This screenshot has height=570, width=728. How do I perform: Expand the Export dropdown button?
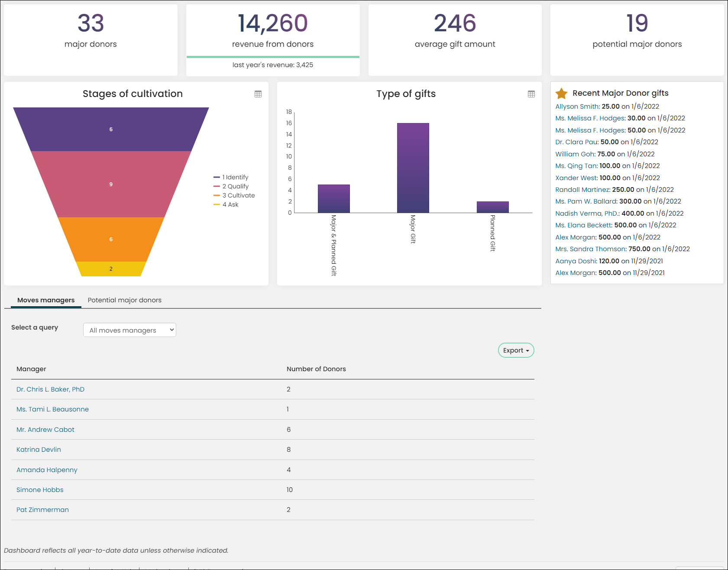tap(516, 350)
